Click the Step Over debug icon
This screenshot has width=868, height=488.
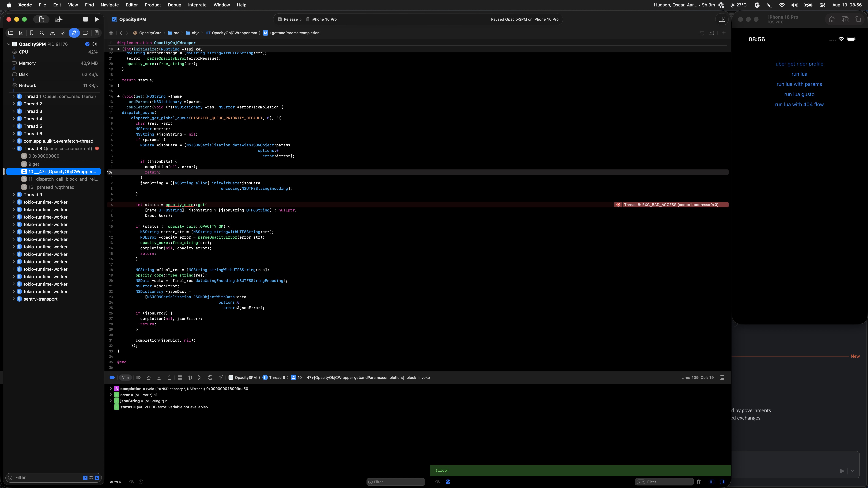point(149,378)
